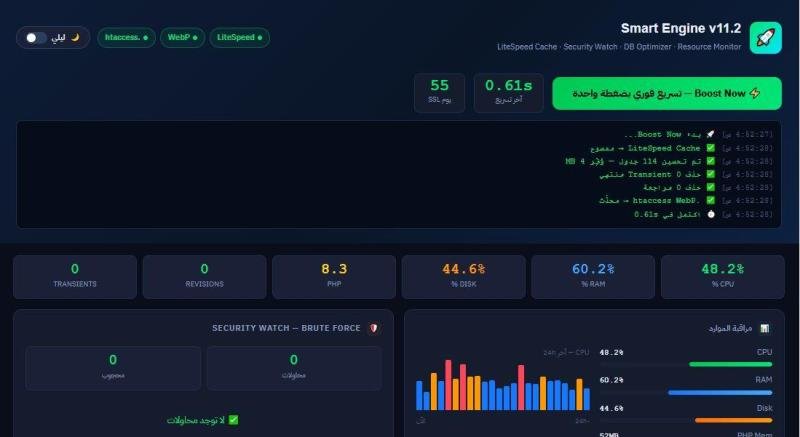Open the 0.61s last boost time box
The height and width of the screenshot is (437, 800).
pyautogui.click(x=509, y=91)
